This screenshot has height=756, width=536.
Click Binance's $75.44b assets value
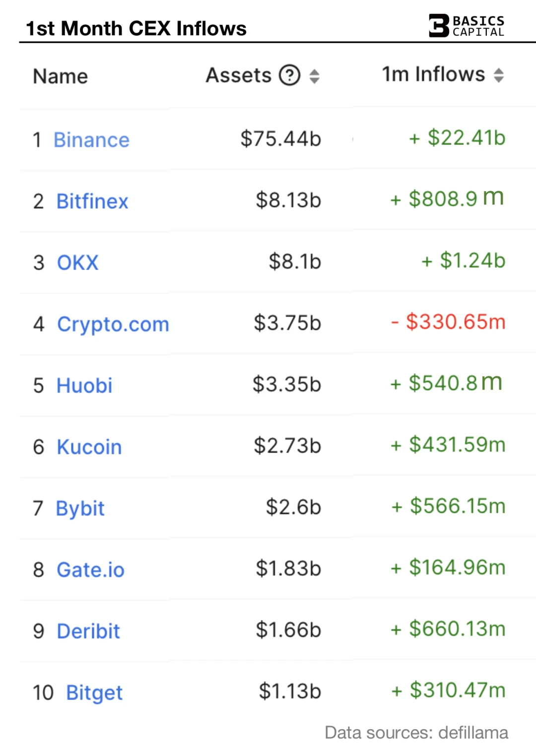click(281, 138)
